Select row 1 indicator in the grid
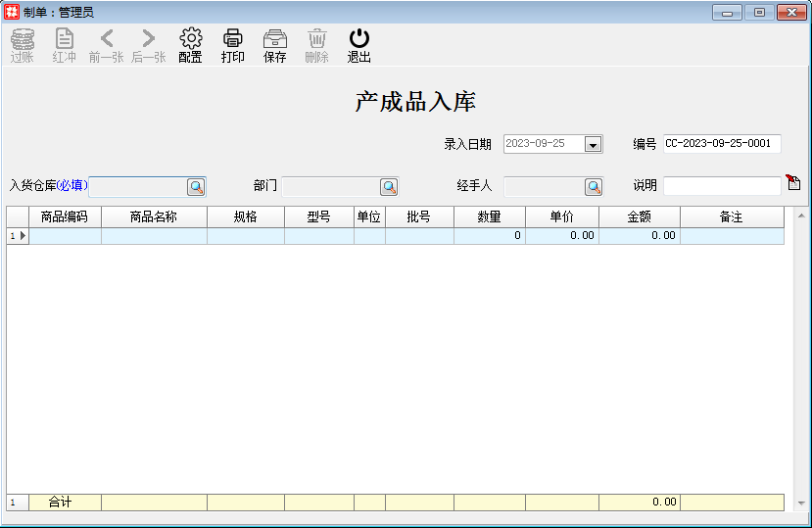This screenshot has width=812, height=528. (18, 236)
